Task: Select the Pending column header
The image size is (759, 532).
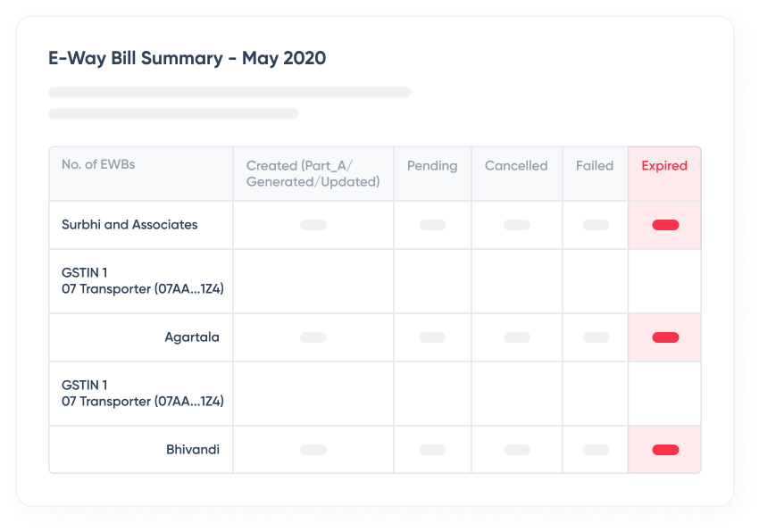Action: tap(432, 166)
